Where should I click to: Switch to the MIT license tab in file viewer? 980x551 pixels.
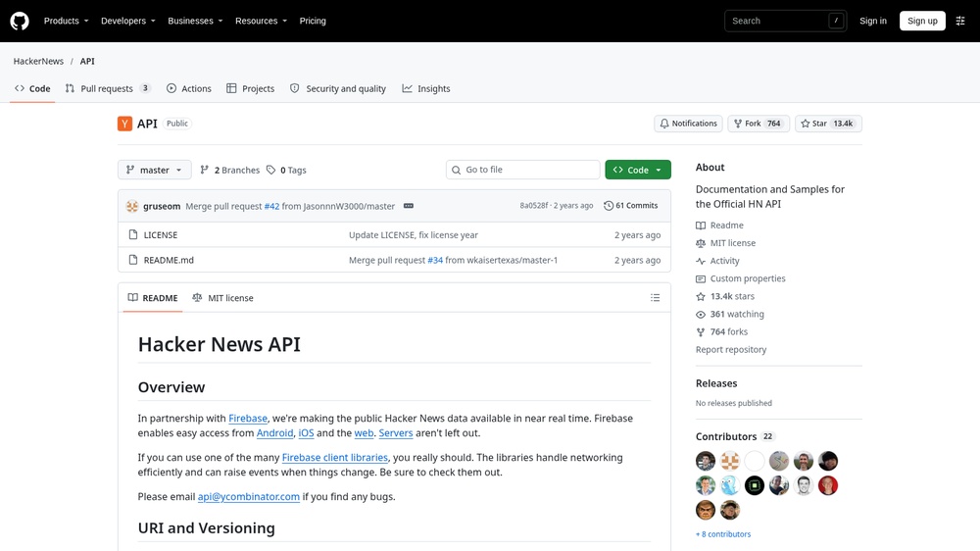click(x=223, y=298)
